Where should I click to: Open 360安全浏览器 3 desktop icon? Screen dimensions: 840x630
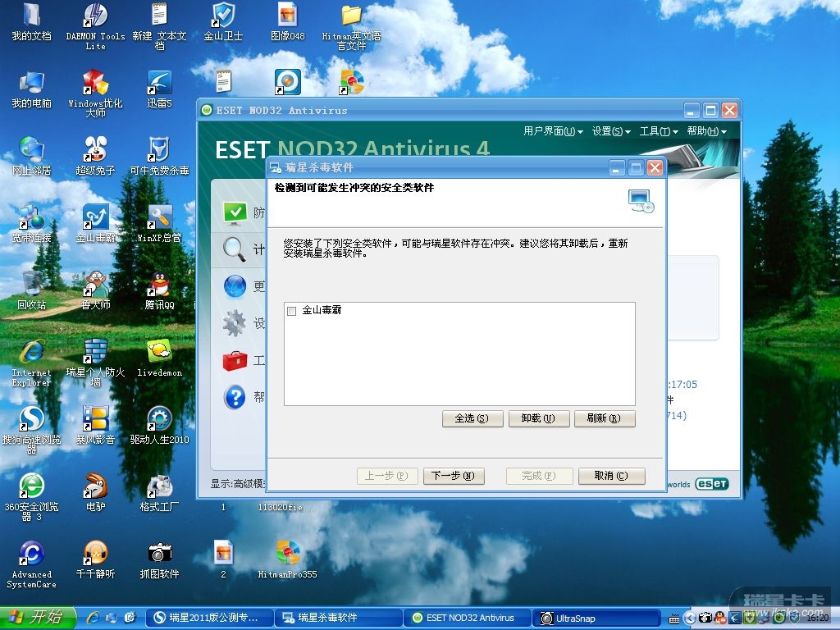[x=32, y=497]
